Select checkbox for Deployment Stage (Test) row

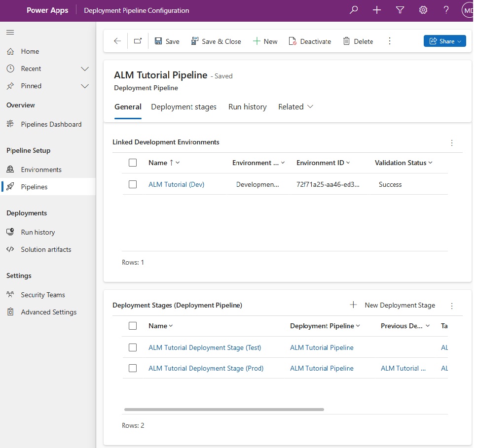[133, 347]
